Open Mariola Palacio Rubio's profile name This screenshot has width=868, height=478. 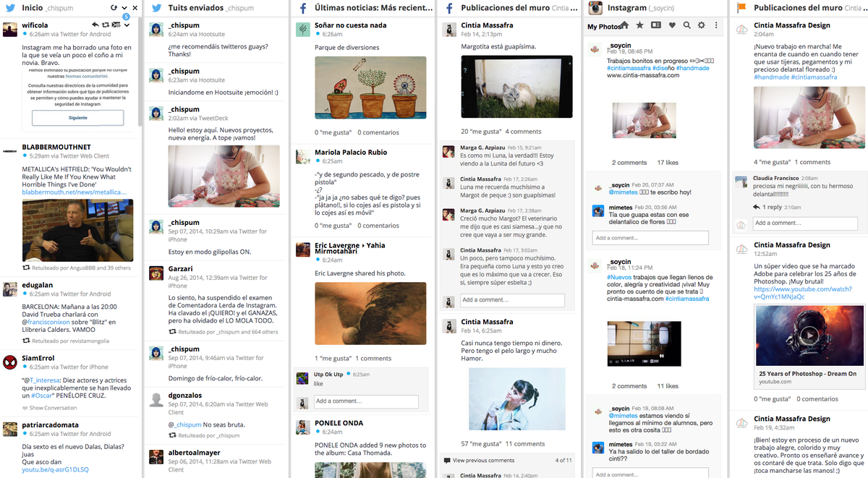click(351, 153)
